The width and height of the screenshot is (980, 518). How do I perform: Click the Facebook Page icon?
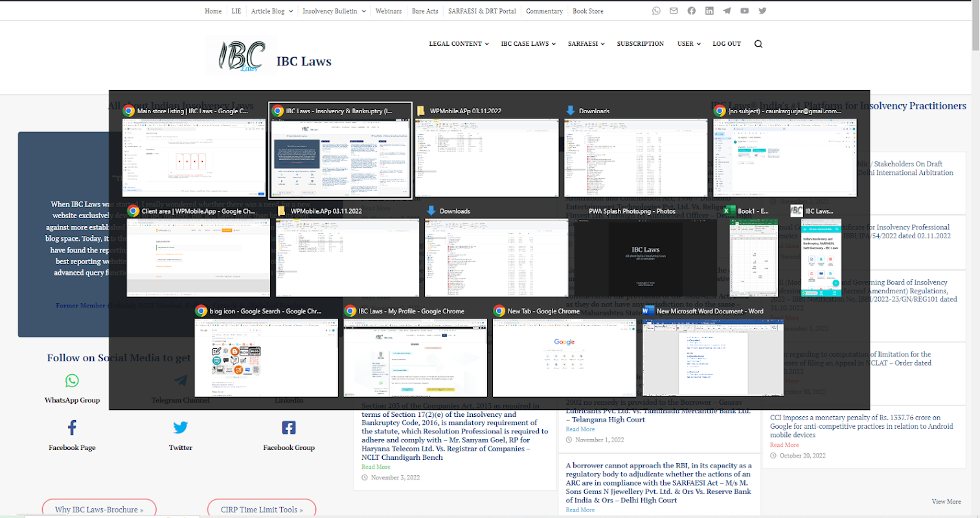(72, 427)
